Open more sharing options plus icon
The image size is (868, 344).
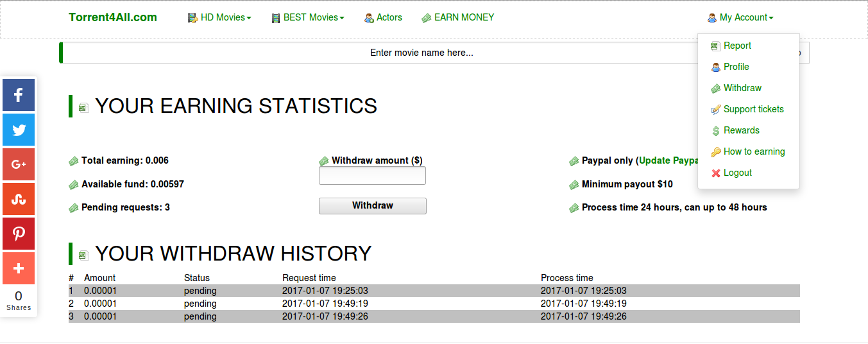pos(19,268)
